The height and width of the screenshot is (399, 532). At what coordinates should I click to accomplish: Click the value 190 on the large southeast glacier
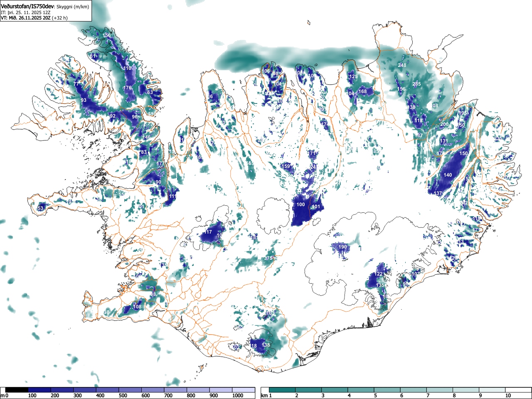click(342, 247)
